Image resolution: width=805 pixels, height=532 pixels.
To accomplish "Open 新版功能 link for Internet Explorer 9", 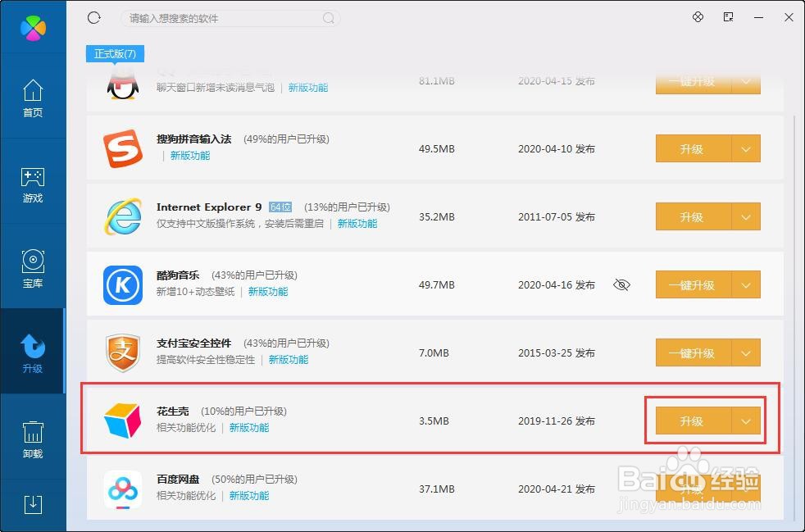I will point(357,224).
